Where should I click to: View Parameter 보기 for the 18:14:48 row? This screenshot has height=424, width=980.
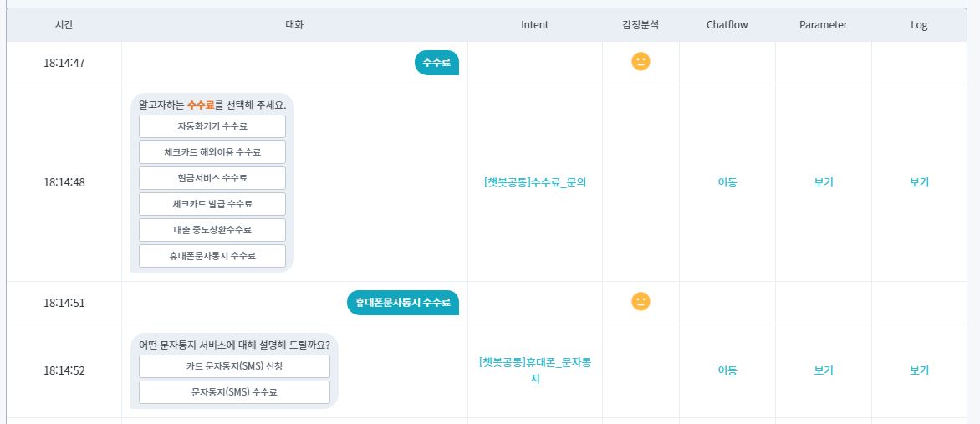(x=824, y=182)
